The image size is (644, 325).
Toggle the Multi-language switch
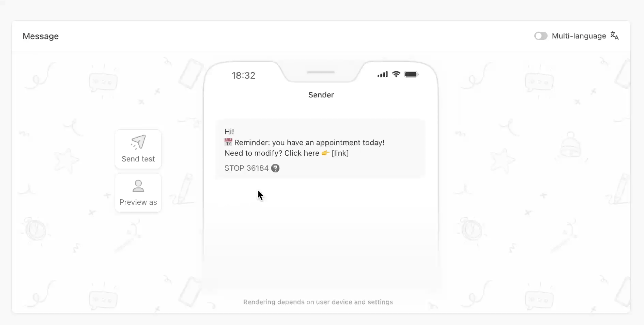click(541, 36)
